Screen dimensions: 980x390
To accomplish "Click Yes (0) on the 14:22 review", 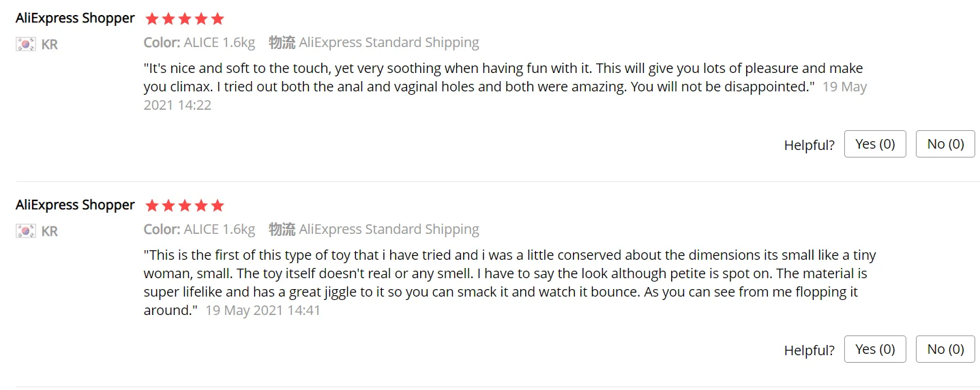I will pos(875,144).
